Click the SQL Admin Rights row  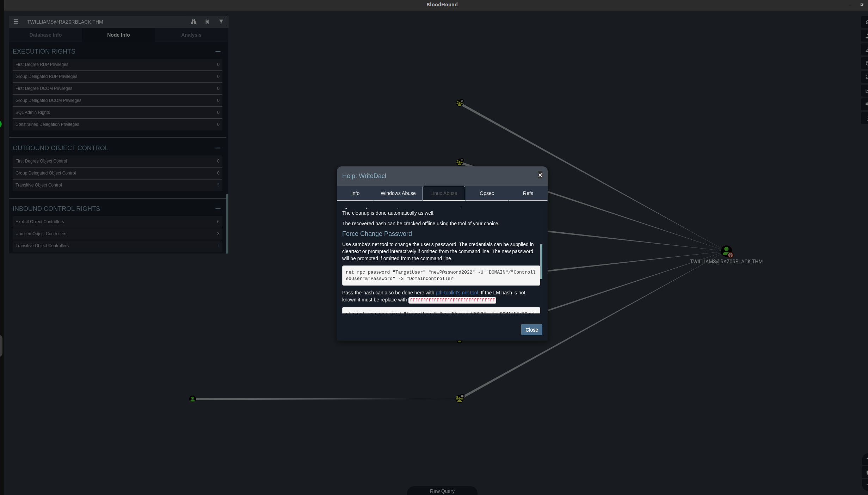(x=117, y=112)
